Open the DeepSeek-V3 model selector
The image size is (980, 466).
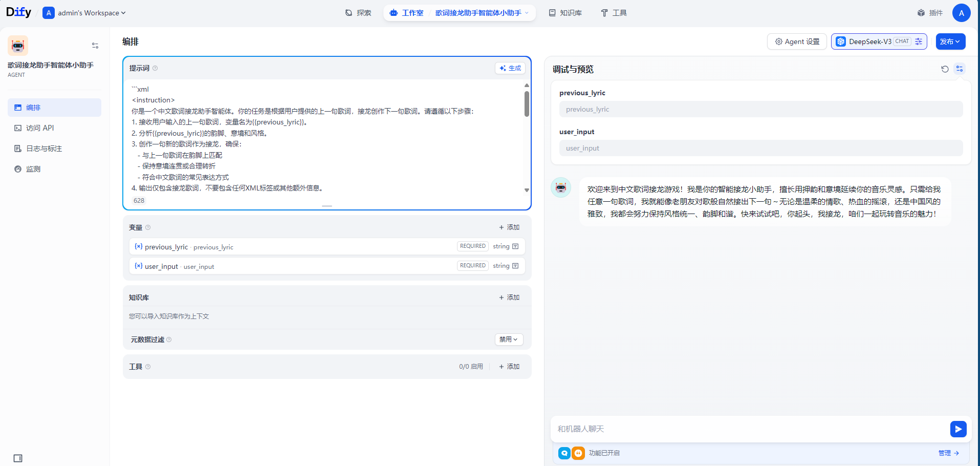[879, 41]
